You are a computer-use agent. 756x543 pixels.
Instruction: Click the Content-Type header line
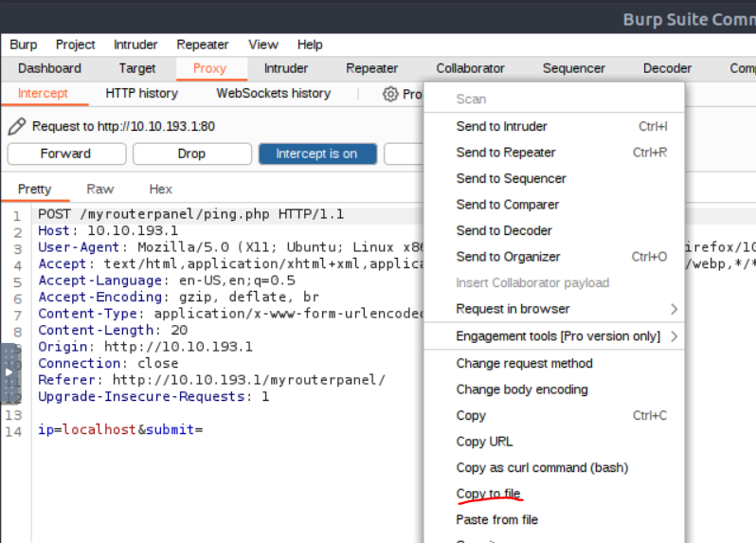231,314
